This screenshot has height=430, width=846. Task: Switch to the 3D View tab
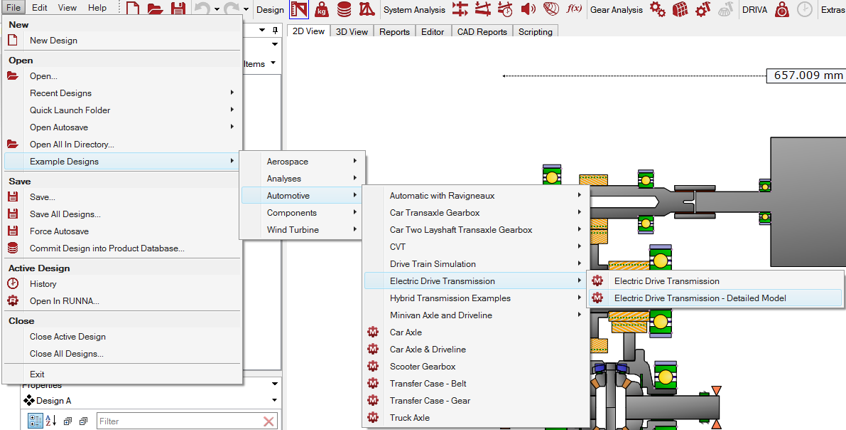(x=351, y=32)
